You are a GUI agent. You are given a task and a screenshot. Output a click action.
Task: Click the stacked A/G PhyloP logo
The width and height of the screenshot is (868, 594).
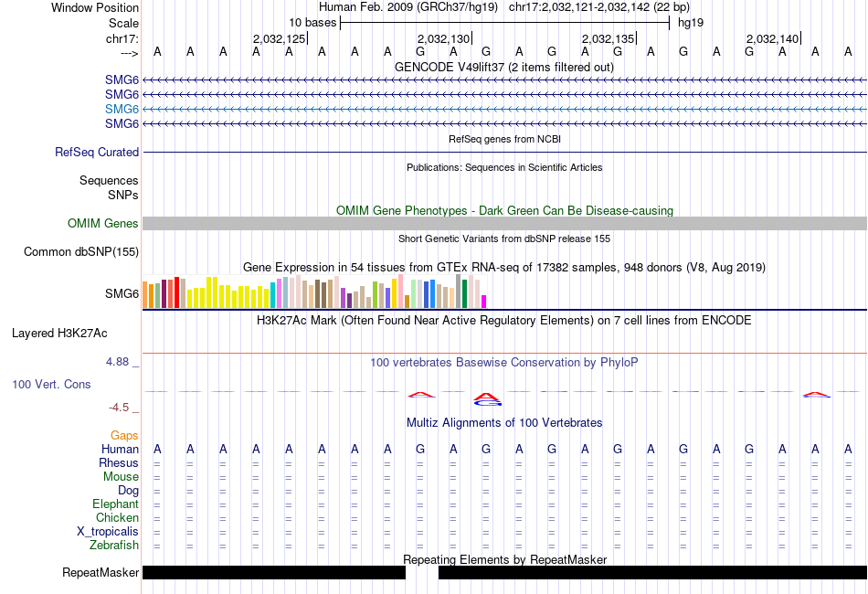(x=487, y=398)
